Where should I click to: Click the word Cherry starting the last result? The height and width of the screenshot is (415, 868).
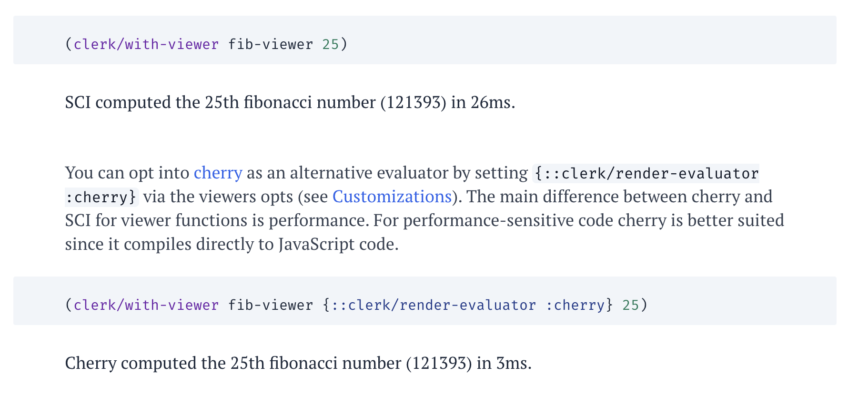[x=91, y=363]
